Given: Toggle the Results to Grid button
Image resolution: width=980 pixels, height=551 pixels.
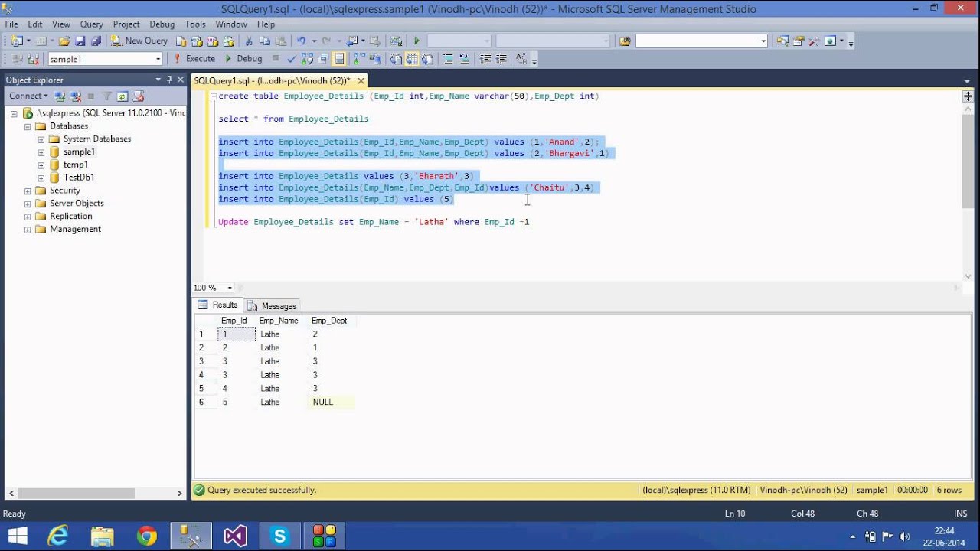Looking at the screenshot, I should [x=411, y=59].
